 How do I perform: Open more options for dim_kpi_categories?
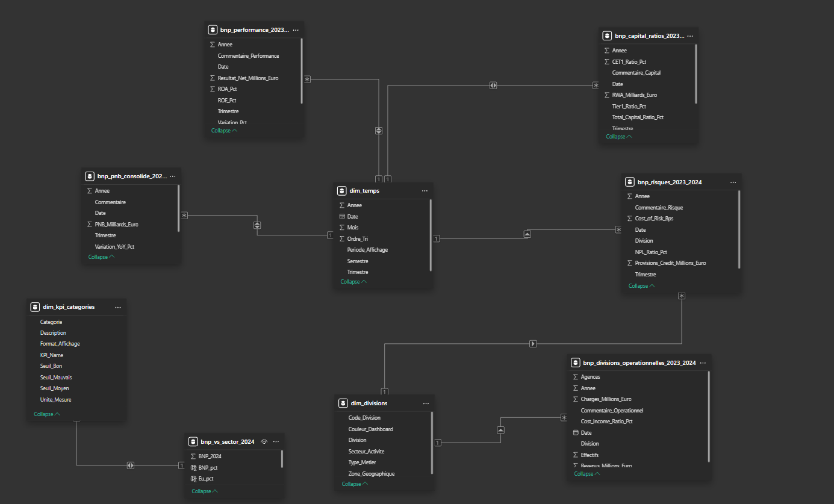click(117, 307)
